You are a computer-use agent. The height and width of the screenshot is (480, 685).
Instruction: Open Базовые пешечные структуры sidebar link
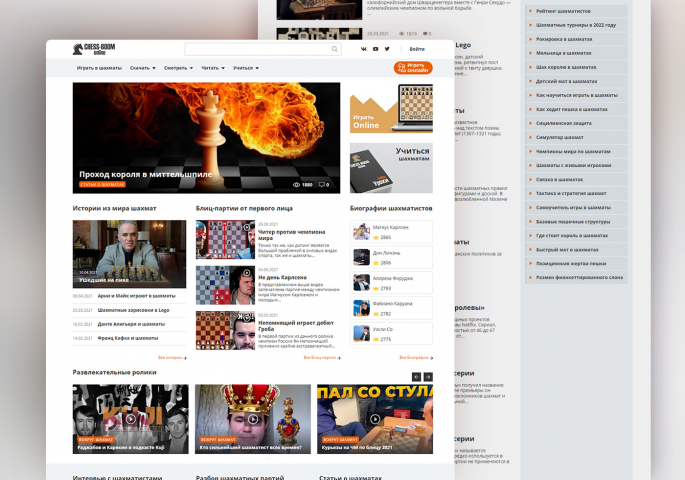(x=577, y=221)
